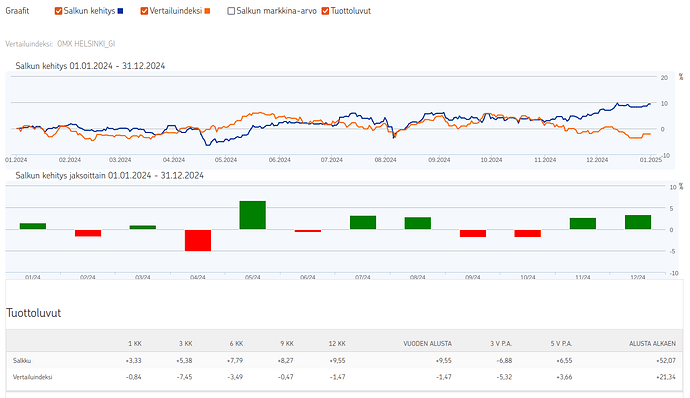The height and width of the screenshot is (398, 690).
Task: Enable the Salkun markkina-arvo checkbox
Action: coord(231,11)
